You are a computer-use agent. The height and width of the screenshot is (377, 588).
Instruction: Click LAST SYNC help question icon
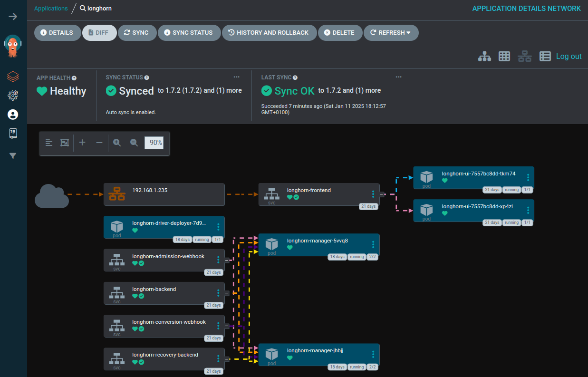point(295,77)
